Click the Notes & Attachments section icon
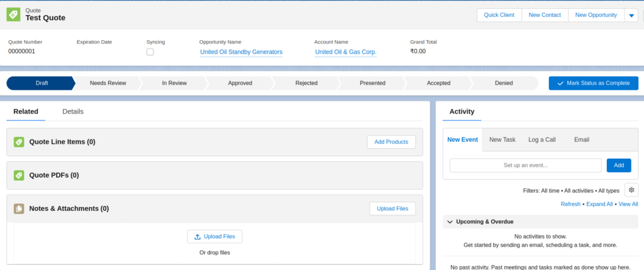This screenshot has height=270, width=644. pyautogui.click(x=19, y=208)
